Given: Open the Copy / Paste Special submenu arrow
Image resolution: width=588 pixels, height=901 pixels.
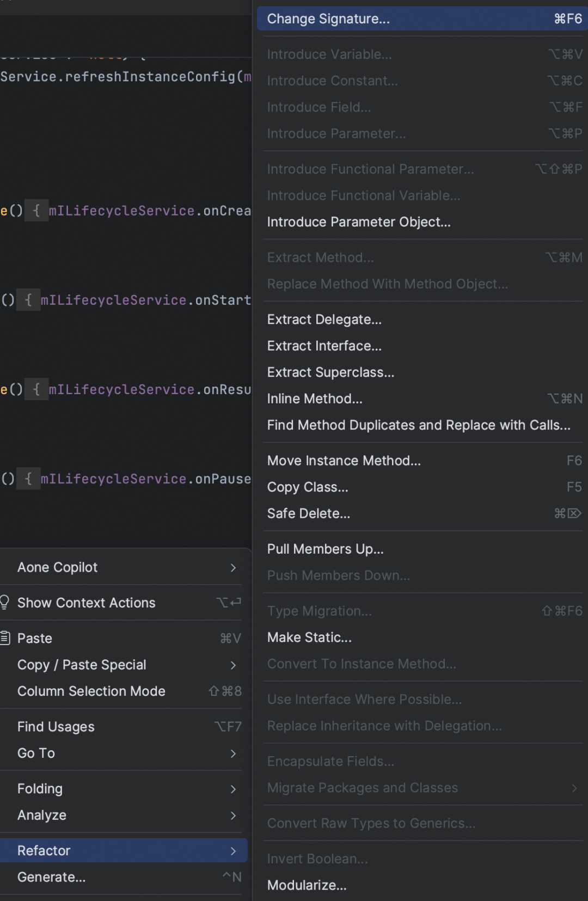Looking at the screenshot, I should pyautogui.click(x=233, y=665).
